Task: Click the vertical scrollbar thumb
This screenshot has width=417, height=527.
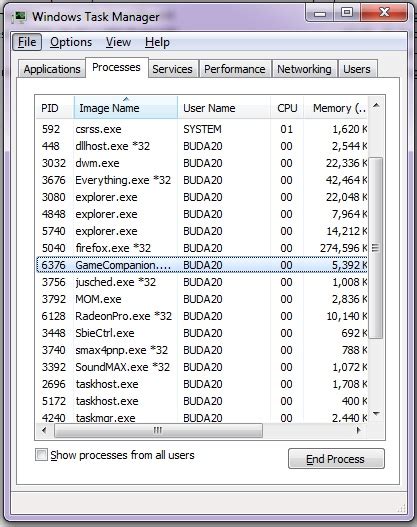Action: coord(376,248)
